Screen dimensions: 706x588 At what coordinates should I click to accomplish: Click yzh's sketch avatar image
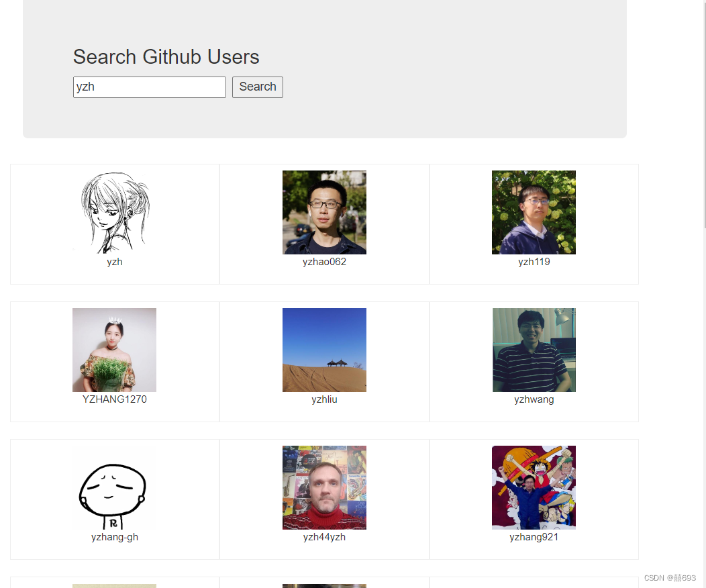point(114,212)
